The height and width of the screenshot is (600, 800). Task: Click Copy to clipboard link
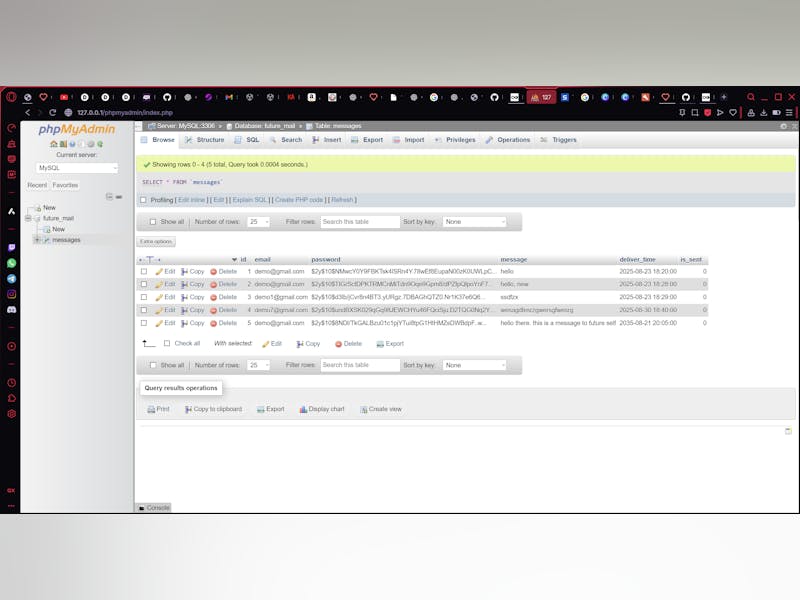(213, 409)
